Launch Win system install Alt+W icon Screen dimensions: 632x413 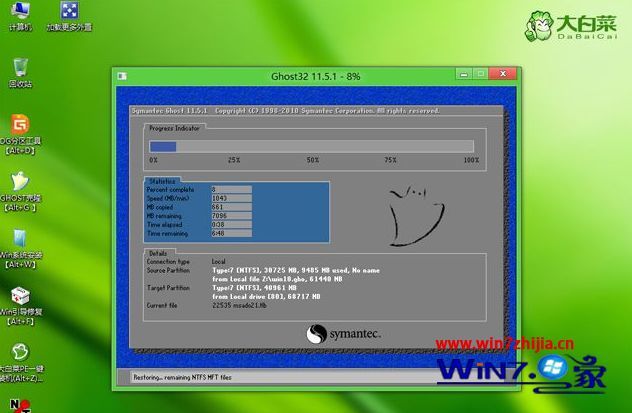[19, 249]
